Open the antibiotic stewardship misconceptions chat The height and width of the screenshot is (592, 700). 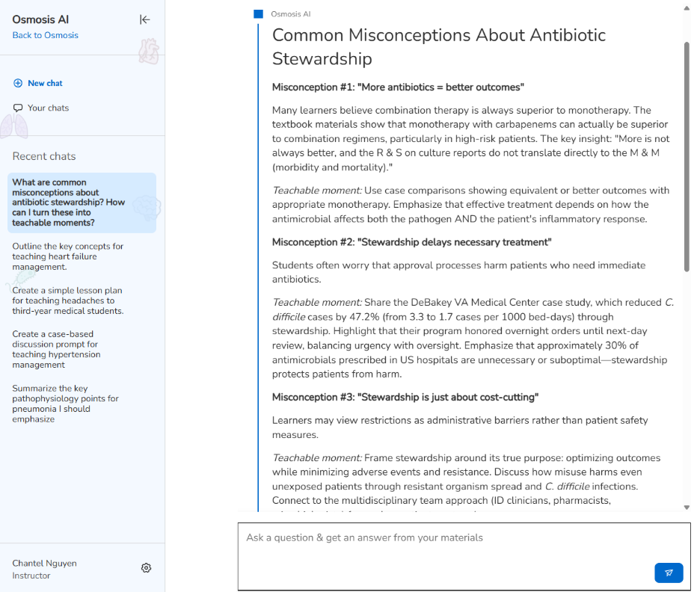(82, 203)
